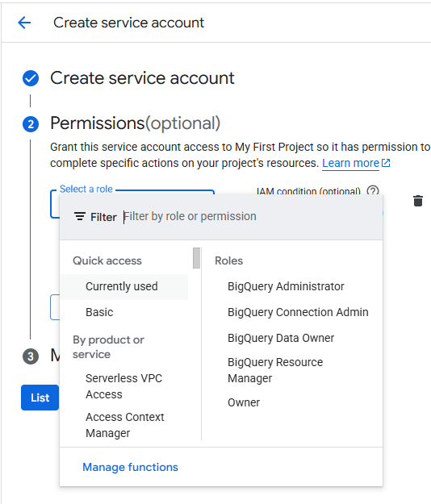This screenshot has width=431, height=504.
Task: Open Serverless VPC Access category
Action: pos(124,386)
